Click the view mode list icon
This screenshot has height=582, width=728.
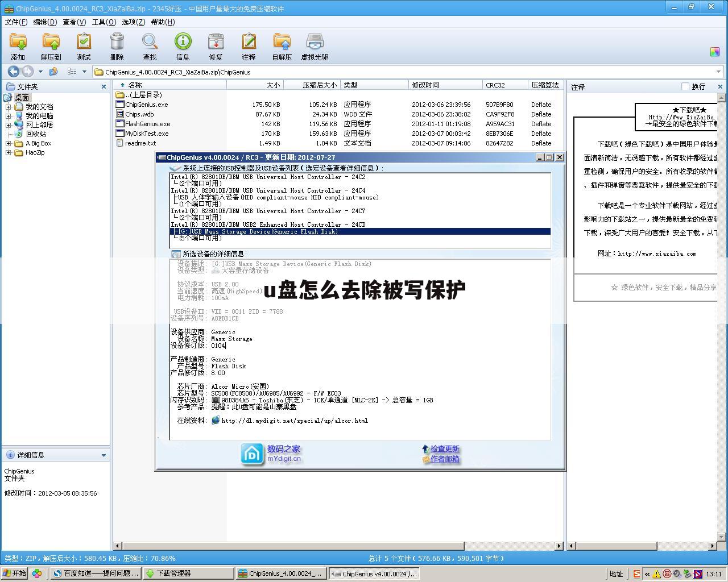coord(72,72)
